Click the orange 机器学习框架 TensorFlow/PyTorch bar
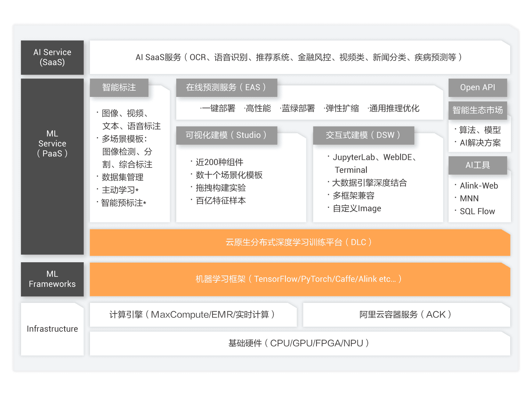Screen dimensions: 532x396 point(300,279)
